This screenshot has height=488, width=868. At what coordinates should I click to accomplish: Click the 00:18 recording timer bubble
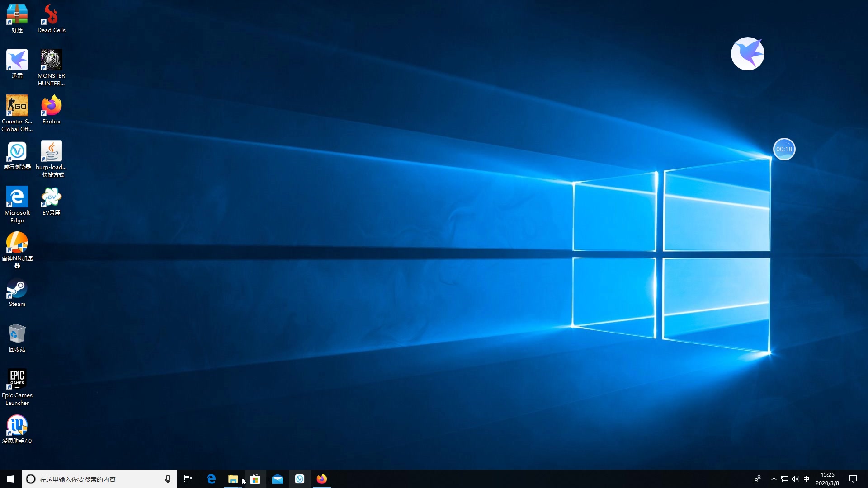(x=784, y=149)
